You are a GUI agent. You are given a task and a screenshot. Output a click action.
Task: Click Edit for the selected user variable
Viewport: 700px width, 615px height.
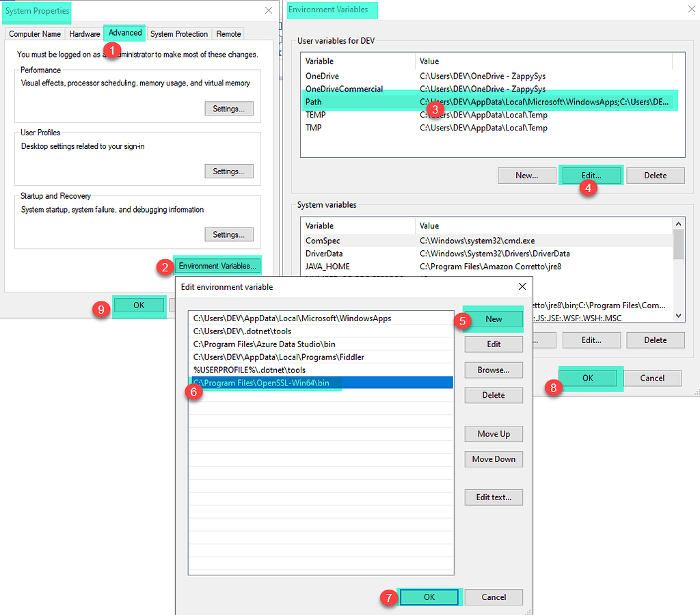[591, 175]
